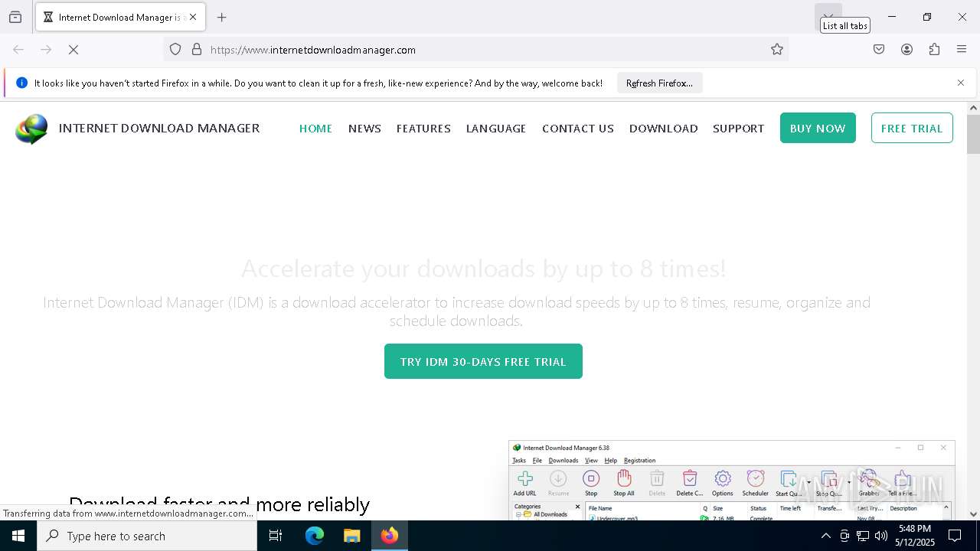
Task: Go forward one page
Action: [46, 50]
